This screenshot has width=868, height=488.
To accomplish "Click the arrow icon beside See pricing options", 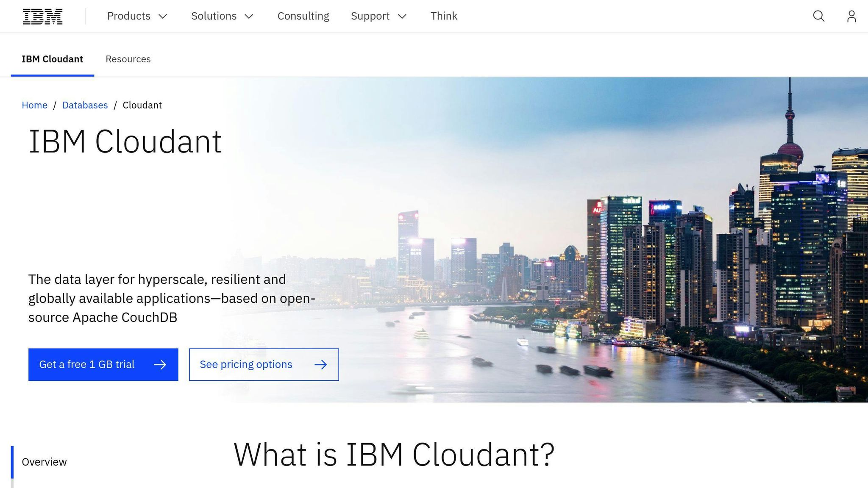I will [x=321, y=364].
